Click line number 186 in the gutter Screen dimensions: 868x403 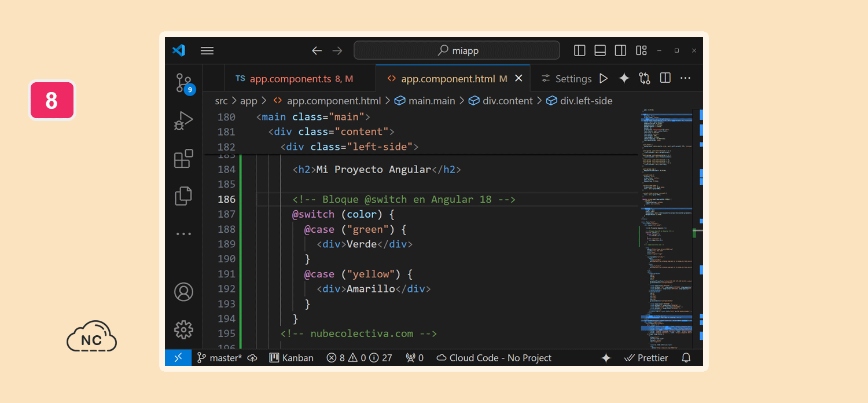[x=226, y=199]
